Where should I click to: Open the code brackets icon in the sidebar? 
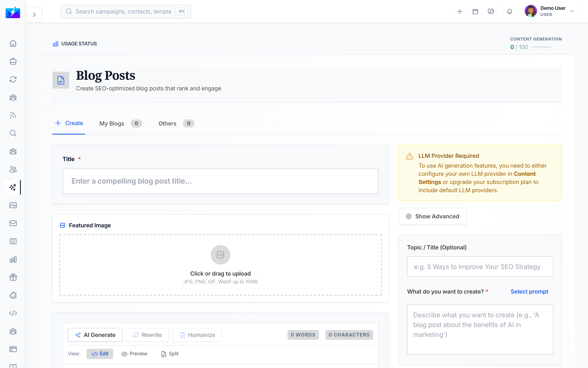click(13, 313)
